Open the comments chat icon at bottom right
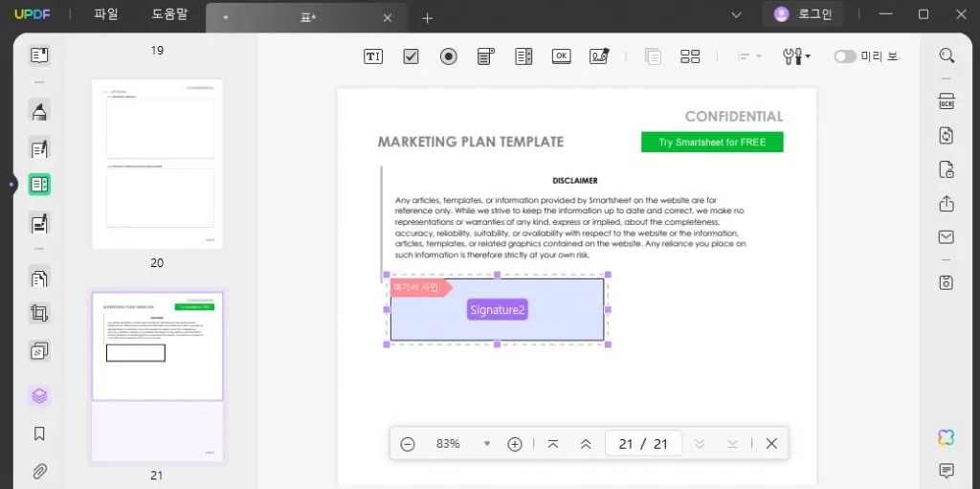Viewport: 980px width, 489px height. pyautogui.click(x=947, y=470)
